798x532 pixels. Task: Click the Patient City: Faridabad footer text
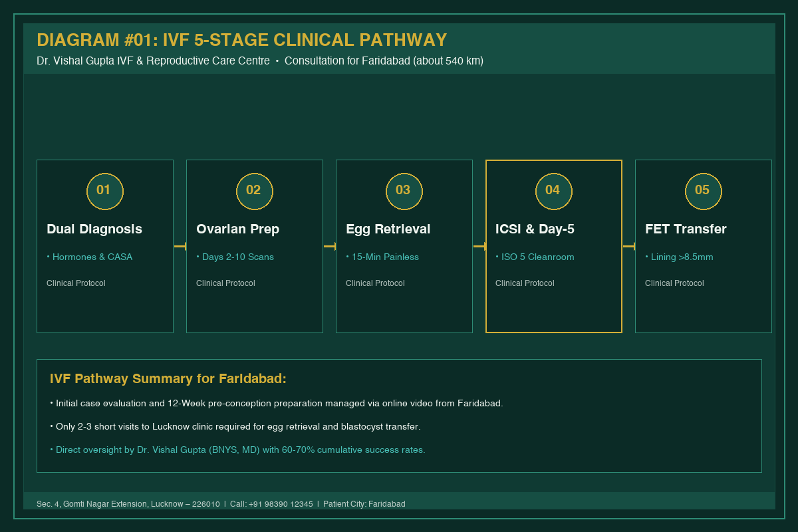364,504
